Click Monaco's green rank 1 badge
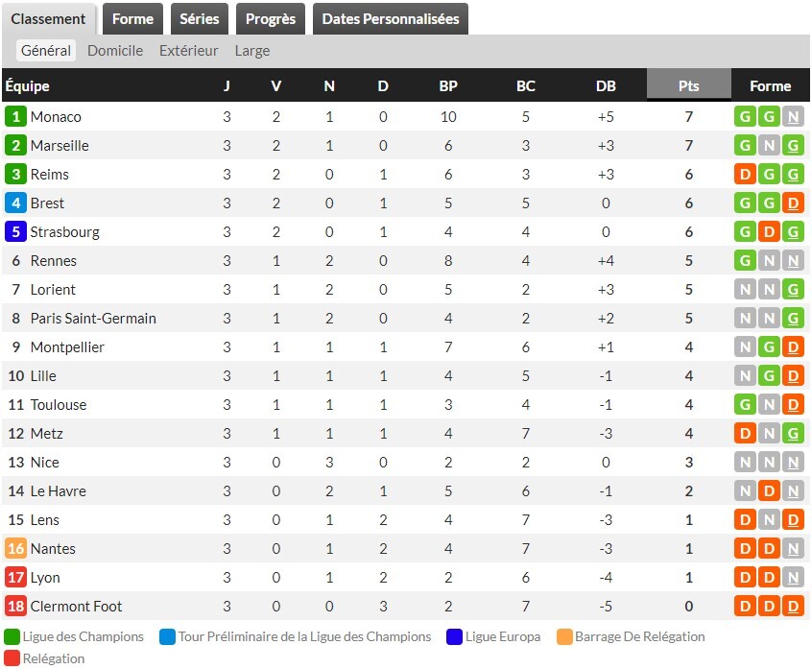 (x=15, y=117)
